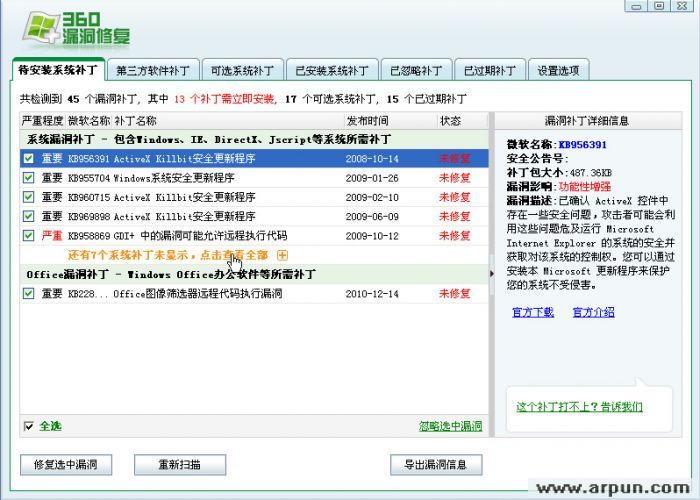Click the 导出漏洞信息 export button
The height and width of the screenshot is (500, 700).
[x=436, y=465]
